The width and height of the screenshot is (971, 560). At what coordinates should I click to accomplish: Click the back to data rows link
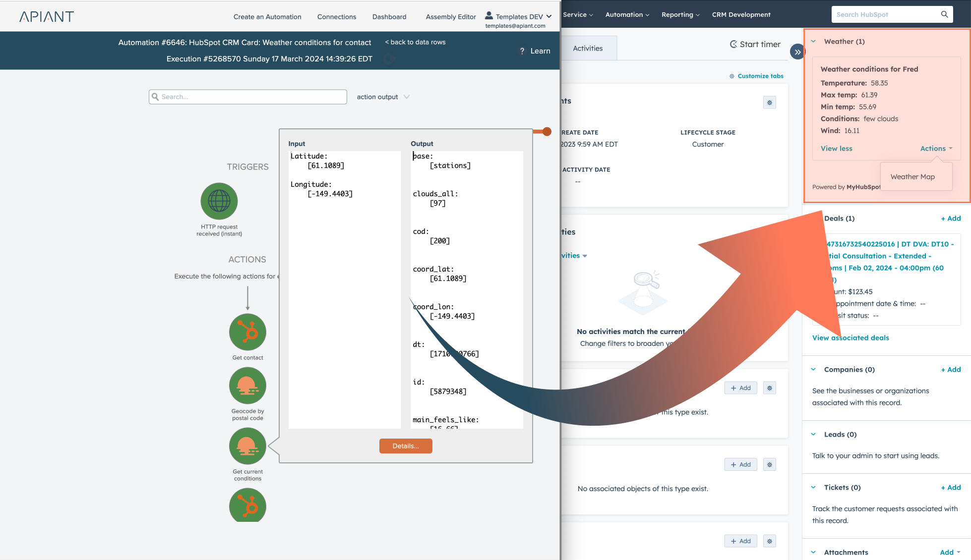pyautogui.click(x=415, y=42)
